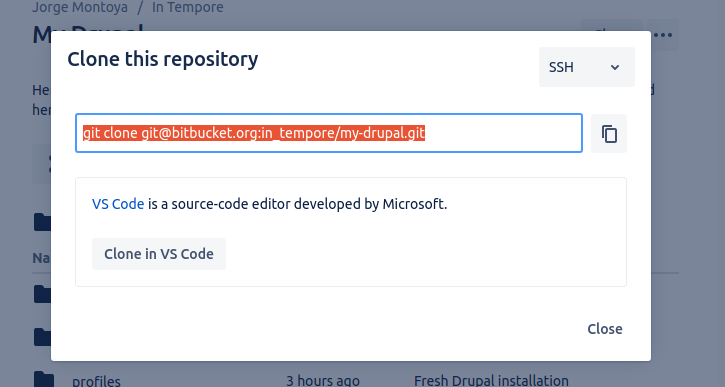Click the partially hidden Name column header

41,258
